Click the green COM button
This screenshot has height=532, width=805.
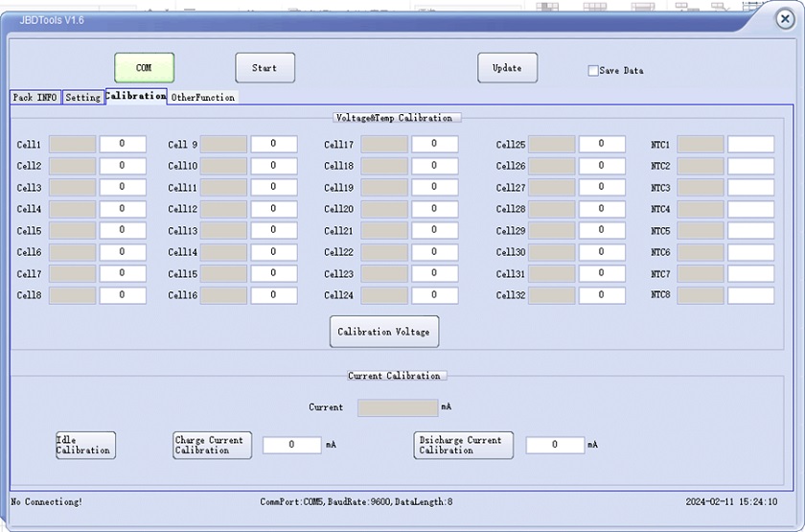[x=145, y=67]
